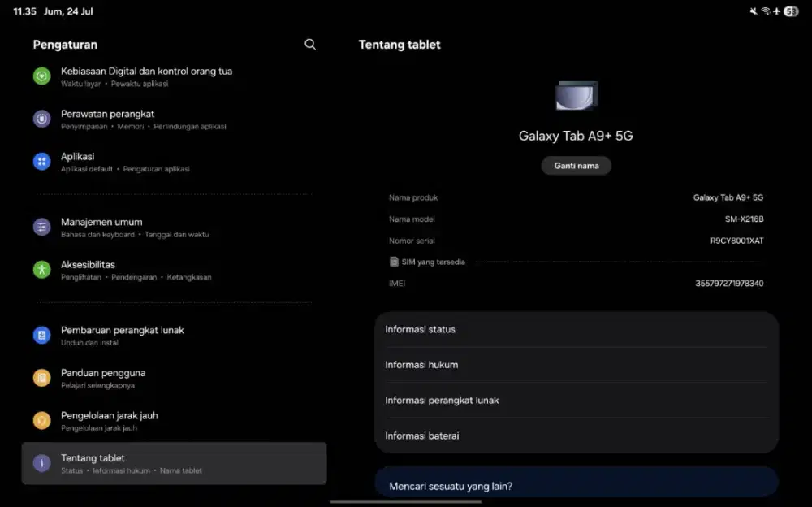
Task: Select Mencari sesuatu yang lain card
Action: point(577,483)
